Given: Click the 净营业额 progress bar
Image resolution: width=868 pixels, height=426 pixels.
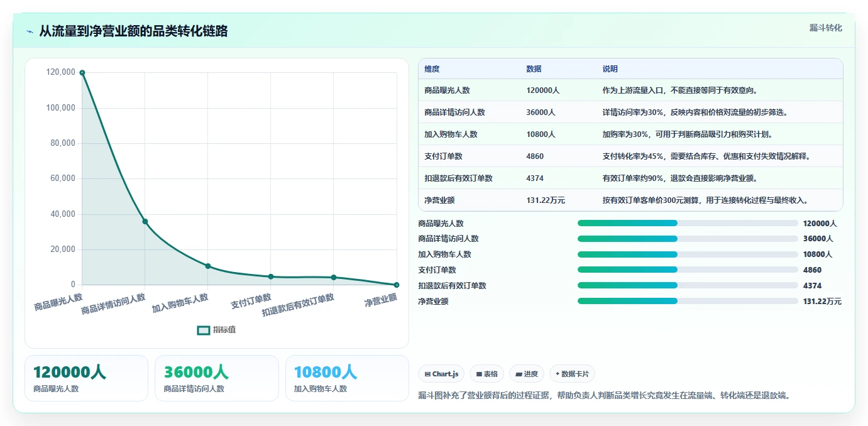Looking at the screenshot, I should [x=688, y=301].
